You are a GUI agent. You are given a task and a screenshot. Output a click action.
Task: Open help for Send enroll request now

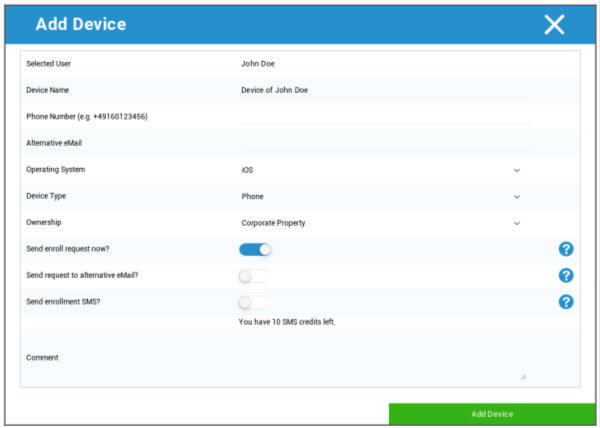566,249
